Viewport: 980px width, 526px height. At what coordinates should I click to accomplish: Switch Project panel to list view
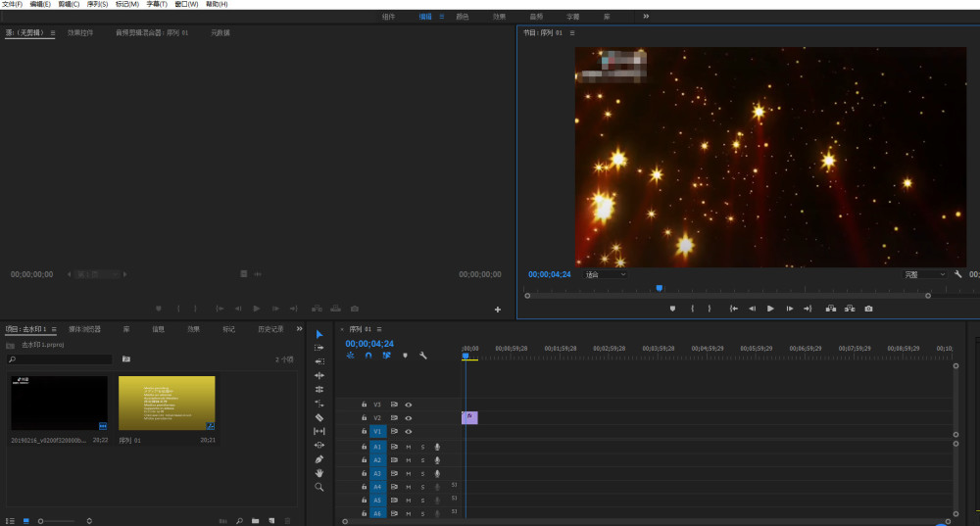pyautogui.click(x=10, y=520)
